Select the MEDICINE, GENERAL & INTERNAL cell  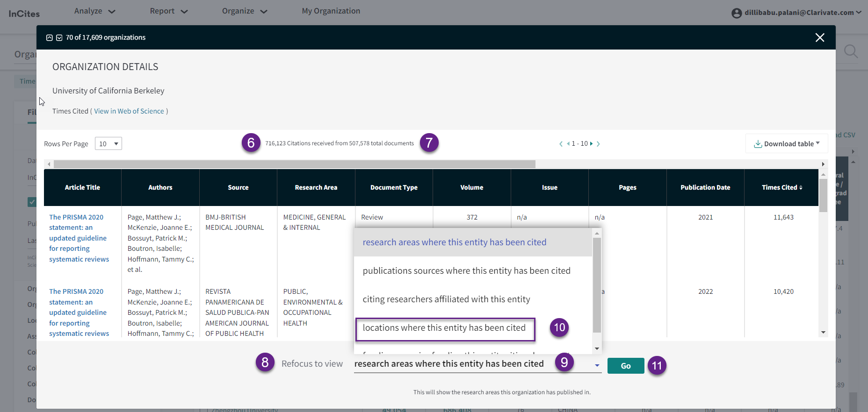point(314,222)
